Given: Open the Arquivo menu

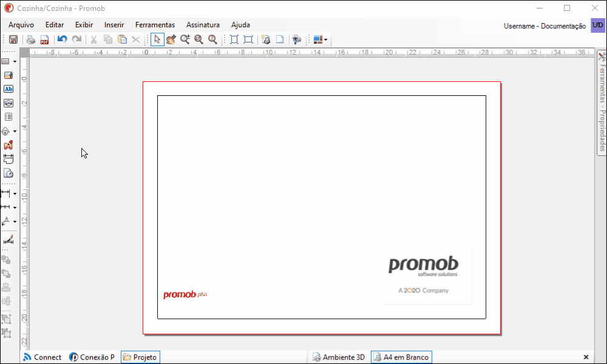Looking at the screenshot, I should point(21,25).
